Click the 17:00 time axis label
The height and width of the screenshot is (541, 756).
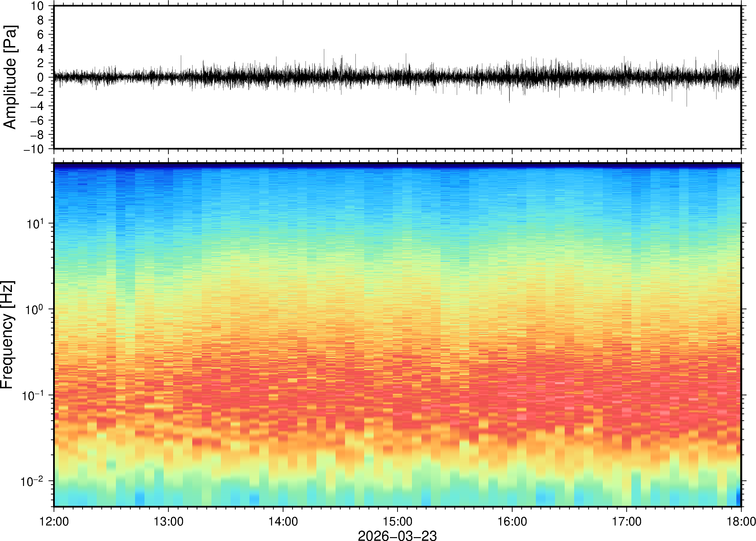(x=626, y=521)
